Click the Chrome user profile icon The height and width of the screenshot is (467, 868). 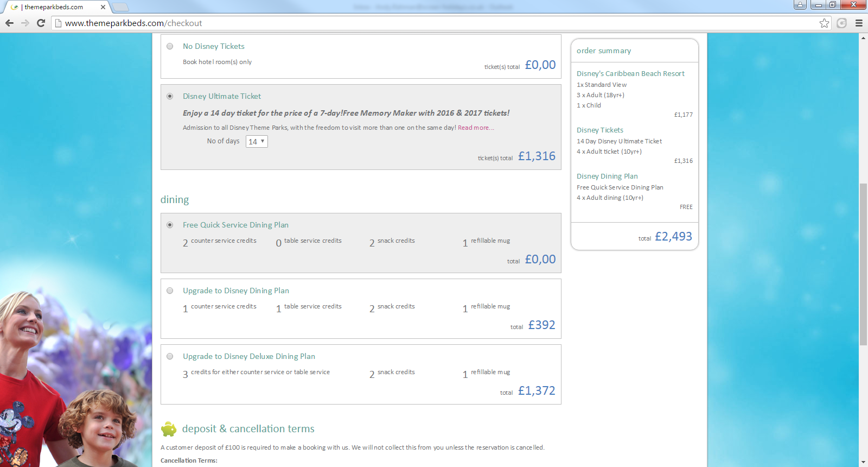800,5
